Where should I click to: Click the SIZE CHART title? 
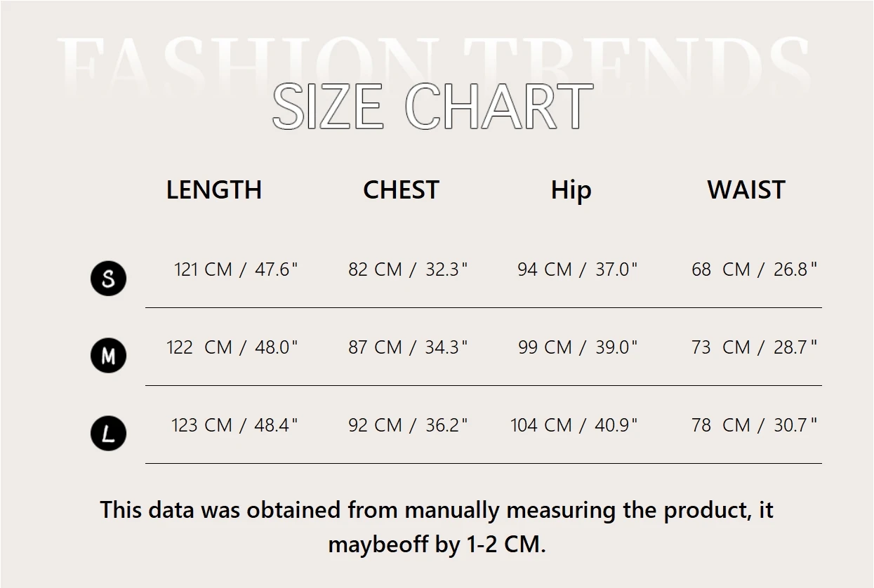[432, 107]
